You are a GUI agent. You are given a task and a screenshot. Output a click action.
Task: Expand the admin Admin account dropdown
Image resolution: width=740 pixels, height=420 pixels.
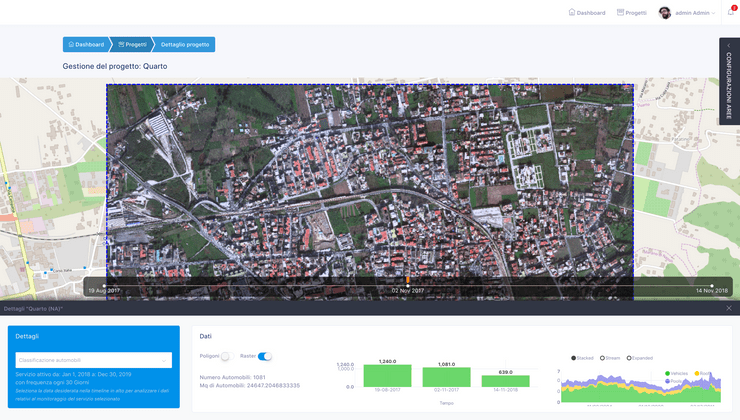695,13
